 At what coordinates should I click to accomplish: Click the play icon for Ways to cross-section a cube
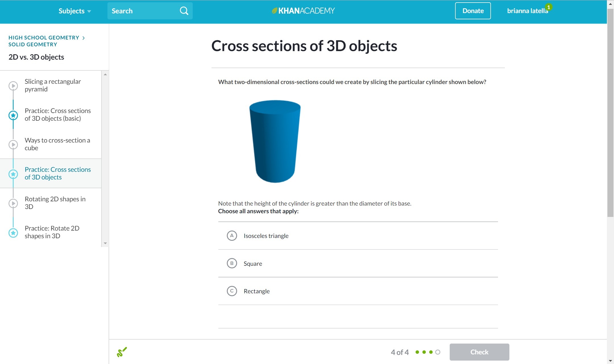coord(13,145)
